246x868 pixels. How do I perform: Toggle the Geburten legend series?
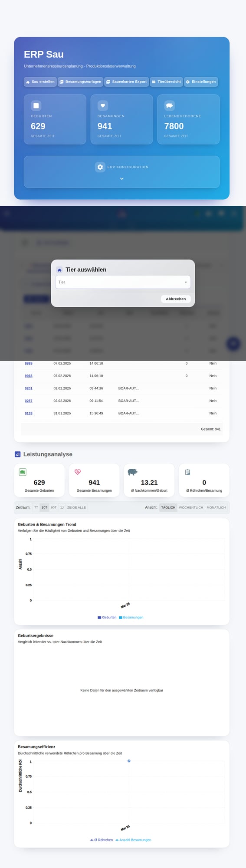(x=107, y=617)
